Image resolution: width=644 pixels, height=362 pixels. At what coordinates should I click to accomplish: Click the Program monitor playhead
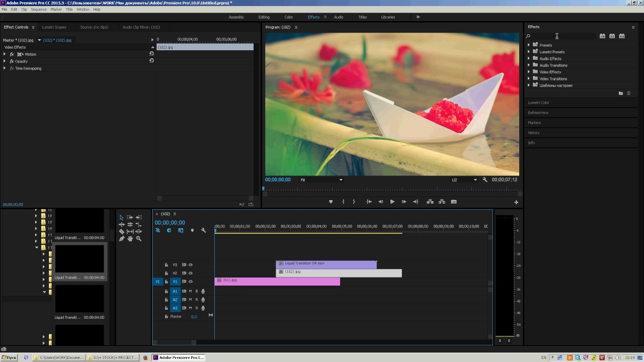point(263,189)
